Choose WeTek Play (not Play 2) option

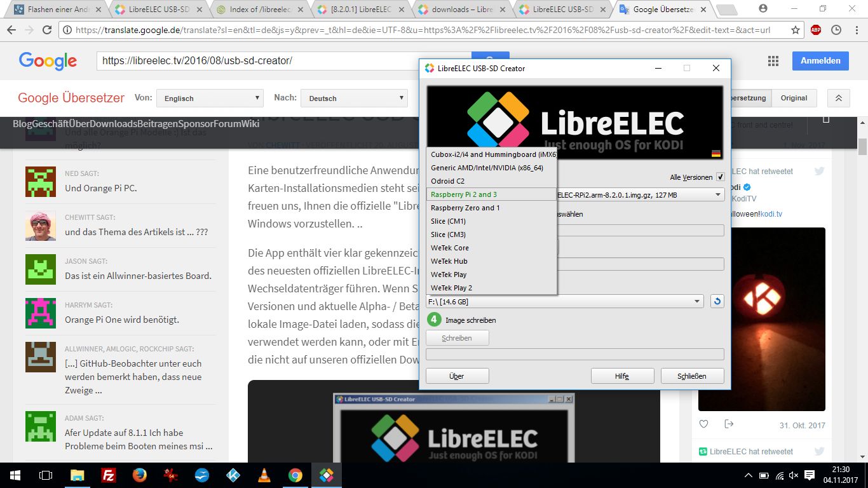point(492,274)
